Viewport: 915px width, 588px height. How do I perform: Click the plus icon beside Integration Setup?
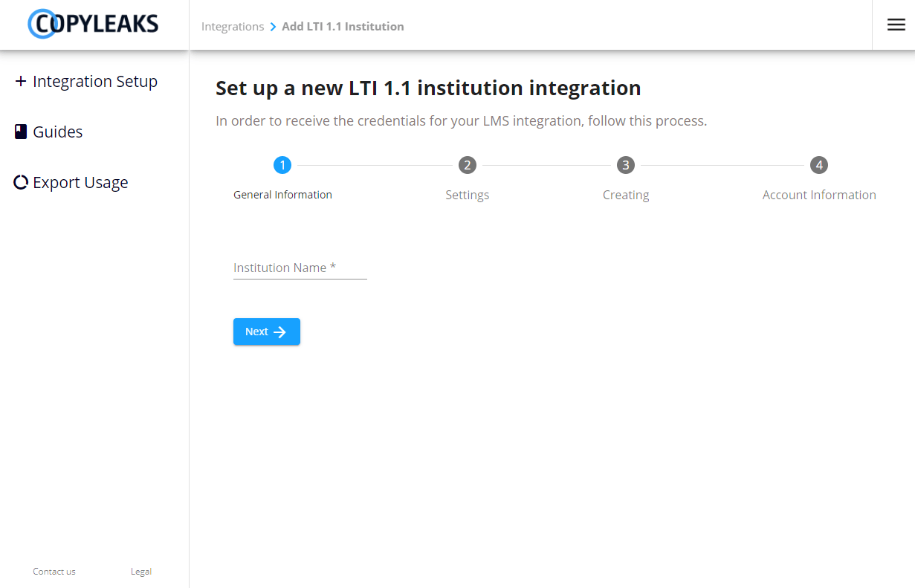tap(20, 80)
